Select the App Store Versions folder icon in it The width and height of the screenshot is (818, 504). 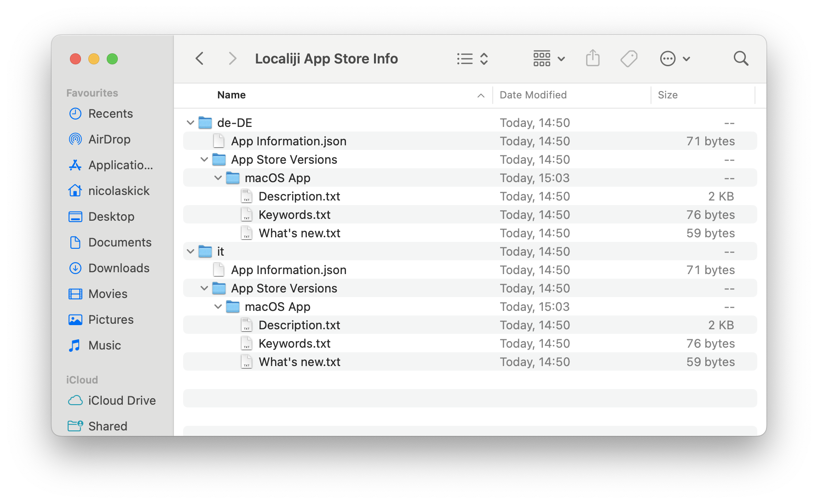point(219,288)
